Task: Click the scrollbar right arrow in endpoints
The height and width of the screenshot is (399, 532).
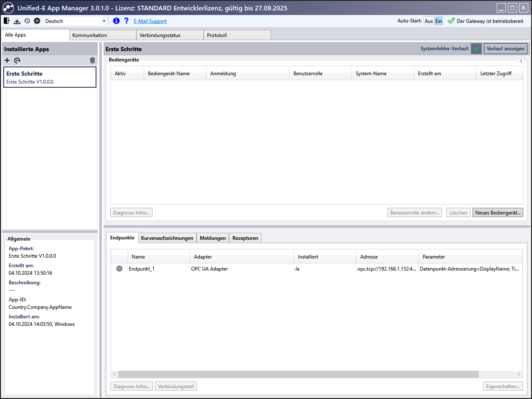Action: coord(519,374)
